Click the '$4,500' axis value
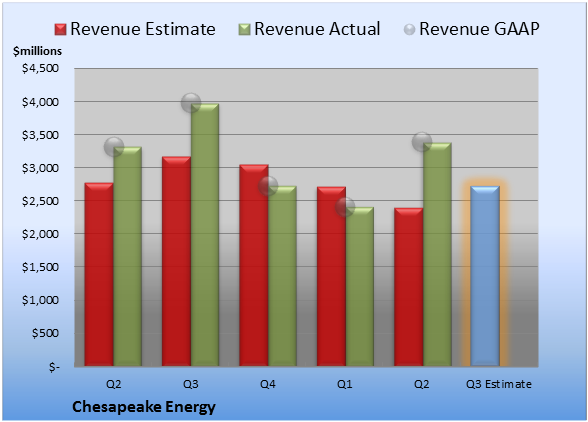The image size is (588, 422). [40, 68]
